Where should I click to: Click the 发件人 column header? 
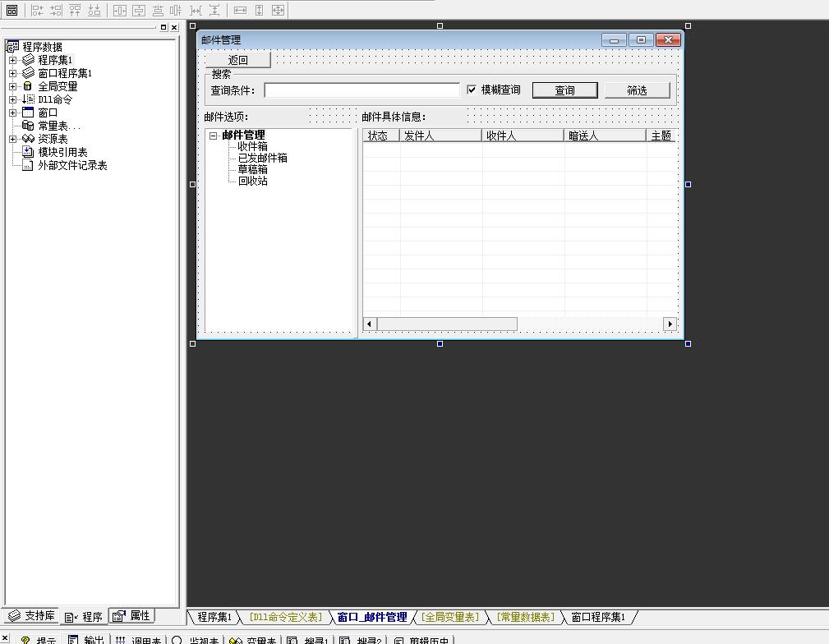[x=440, y=136]
